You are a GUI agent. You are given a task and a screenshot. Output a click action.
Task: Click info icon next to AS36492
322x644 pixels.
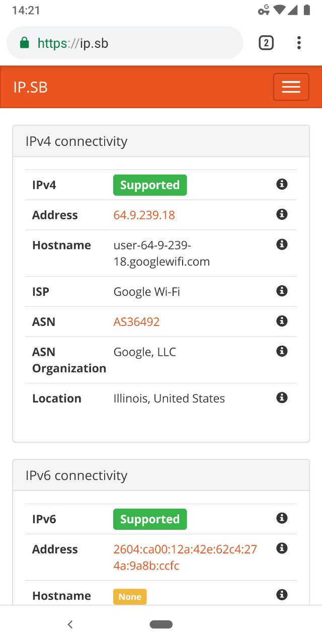click(x=282, y=321)
